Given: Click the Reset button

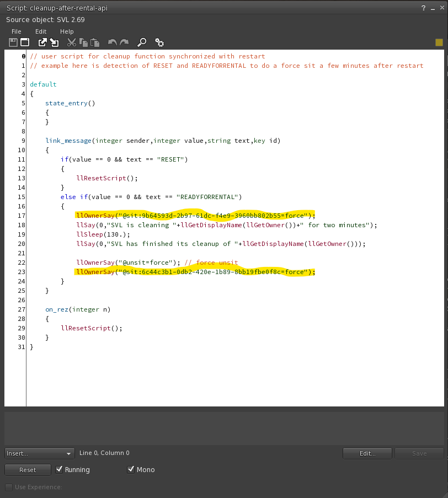Looking at the screenshot, I should (x=28, y=470).
